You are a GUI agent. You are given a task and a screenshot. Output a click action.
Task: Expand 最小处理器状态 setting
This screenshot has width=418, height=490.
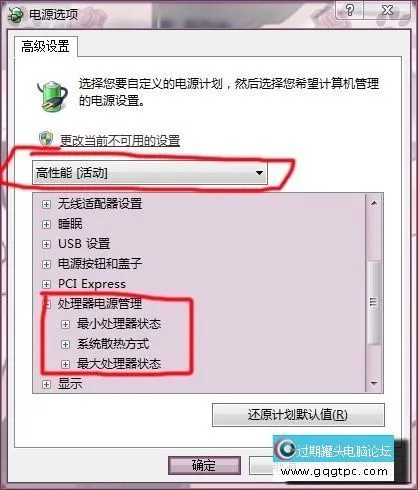66,324
